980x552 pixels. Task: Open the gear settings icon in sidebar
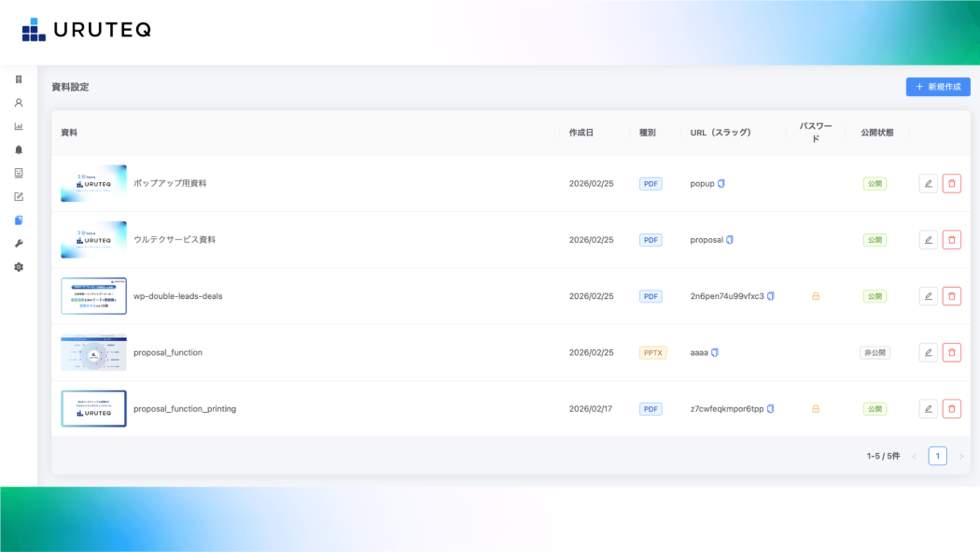click(19, 267)
